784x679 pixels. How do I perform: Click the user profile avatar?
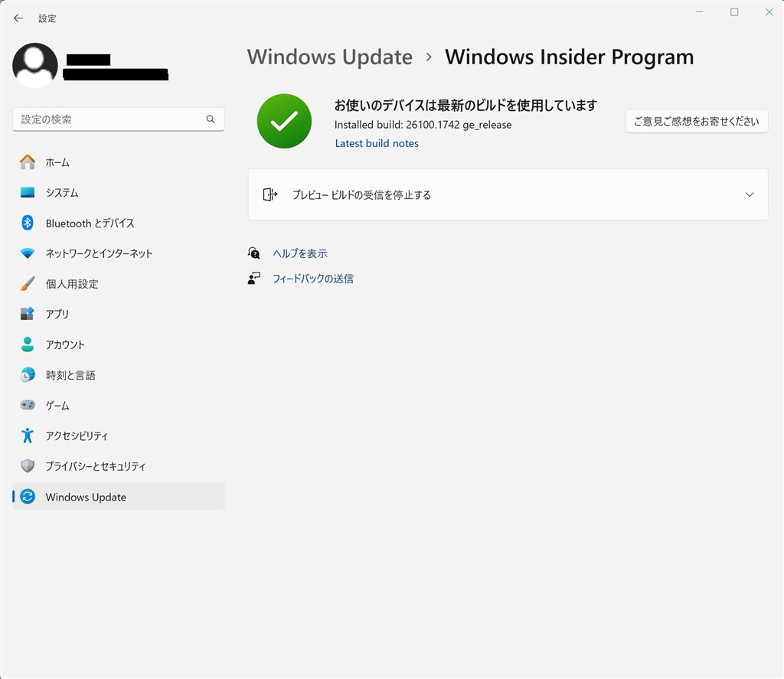pyautogui.click(x=35, y=66)
